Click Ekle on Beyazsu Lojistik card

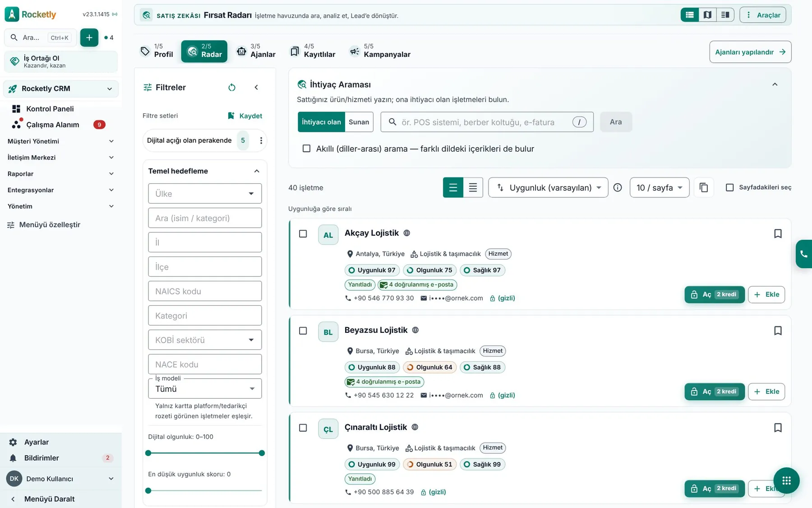[x=766, y=391]
